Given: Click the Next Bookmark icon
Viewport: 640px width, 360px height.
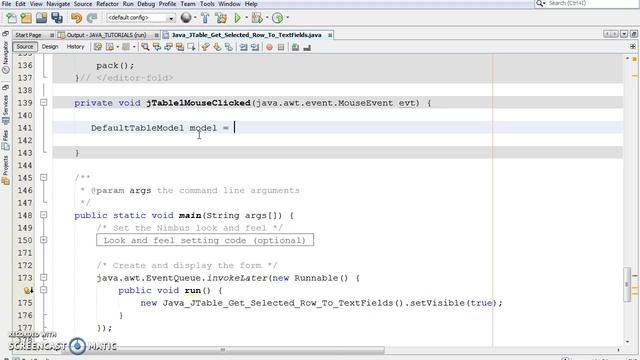Looking at the screenshot, I should tap(217, 47).
